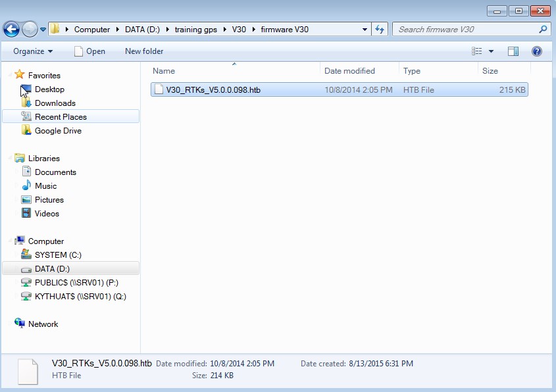Open the recent pages dropdown arrow
556x392 pixels.
43,30
